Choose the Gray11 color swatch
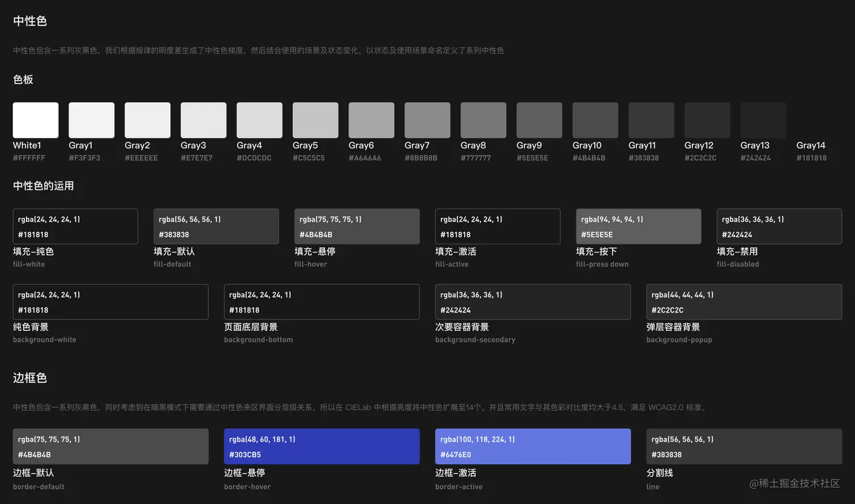 651,120
